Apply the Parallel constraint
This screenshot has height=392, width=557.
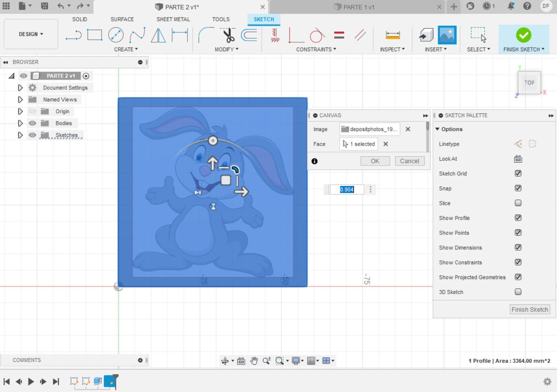coord(360,35)
